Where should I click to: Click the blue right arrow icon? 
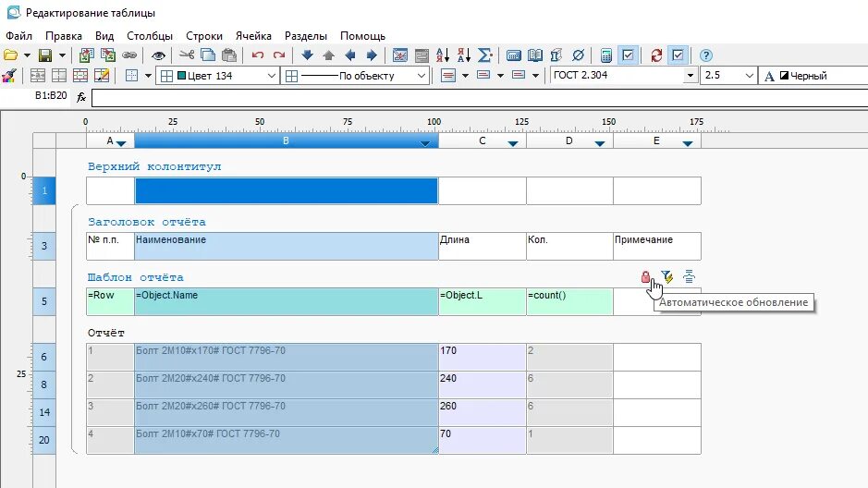click(372, 55)
